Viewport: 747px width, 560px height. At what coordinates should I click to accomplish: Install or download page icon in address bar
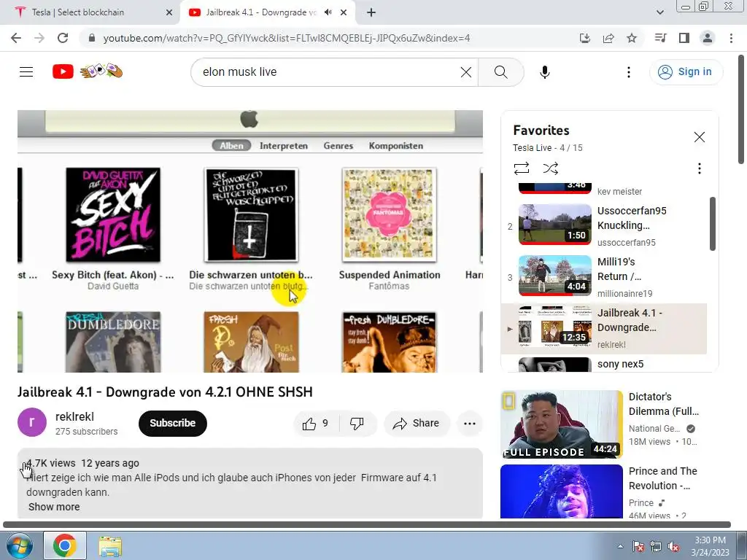click(x=584, y=38)
